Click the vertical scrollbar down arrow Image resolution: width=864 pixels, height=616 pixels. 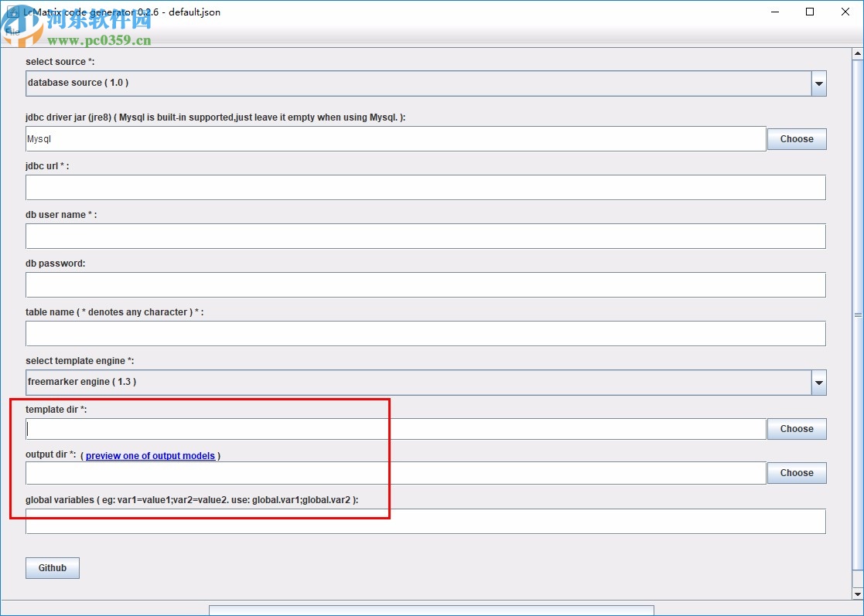(857, 594)
